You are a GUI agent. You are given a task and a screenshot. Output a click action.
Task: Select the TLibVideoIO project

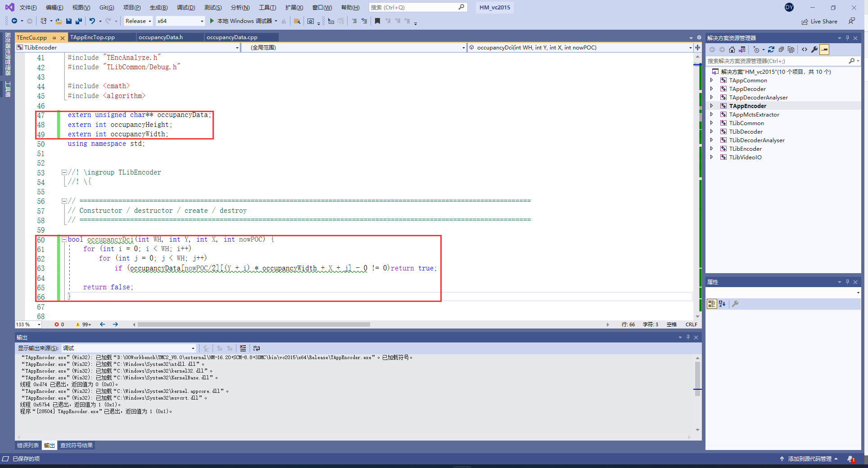coord(746,157)
